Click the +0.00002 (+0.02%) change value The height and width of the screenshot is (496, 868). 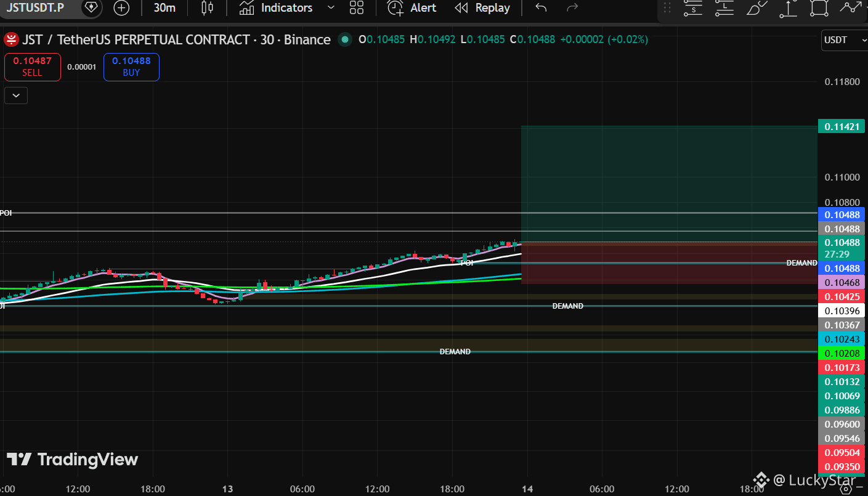click(604, 40)
